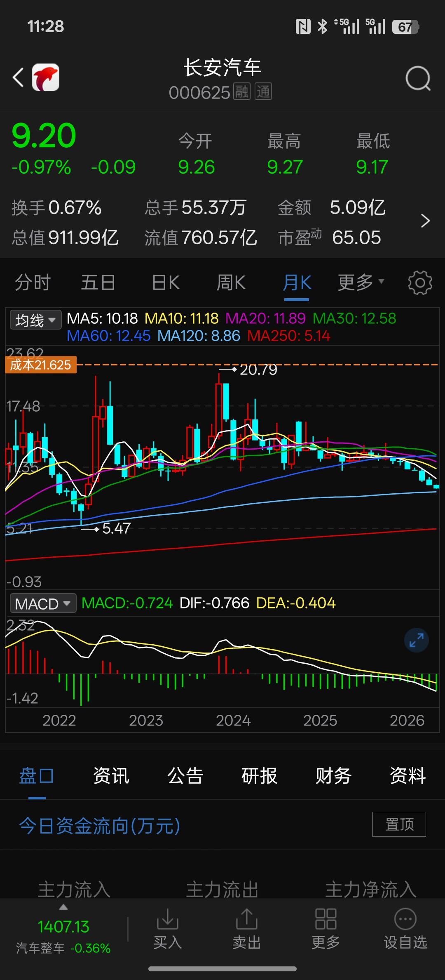Tap the 总手55.37万 volume text
This screenshot has height=980, width=445.
pos(195,207)
